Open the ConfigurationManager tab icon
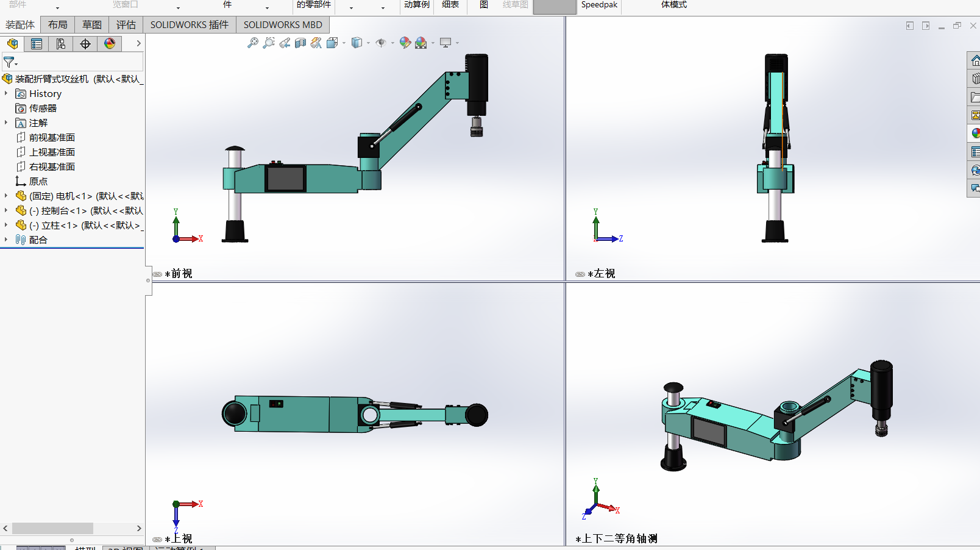The height and width of the screenshot is (550, 980). point(61,44)
